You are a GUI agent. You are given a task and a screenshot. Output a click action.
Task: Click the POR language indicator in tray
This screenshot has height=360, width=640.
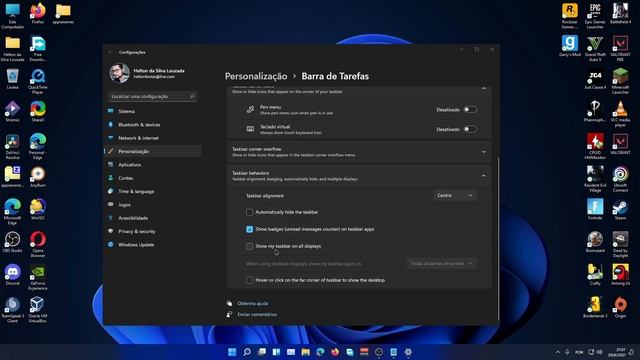[579, 352]
